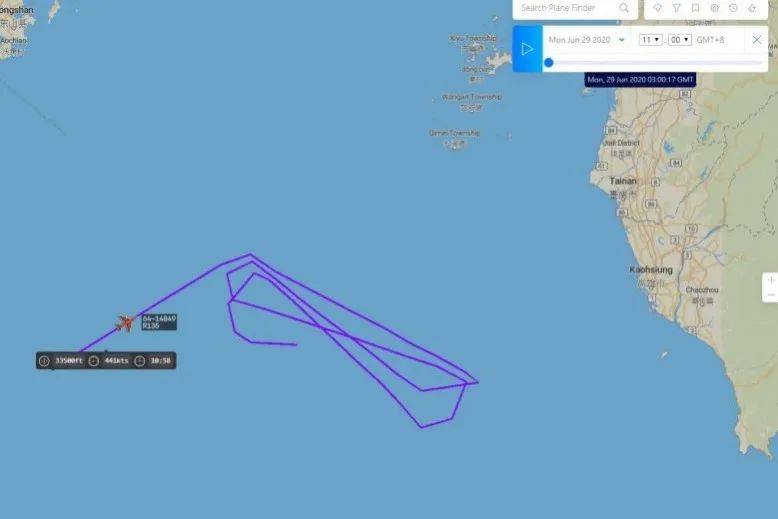
Task: Open the map location pin tool
Action: coord(657,8)
